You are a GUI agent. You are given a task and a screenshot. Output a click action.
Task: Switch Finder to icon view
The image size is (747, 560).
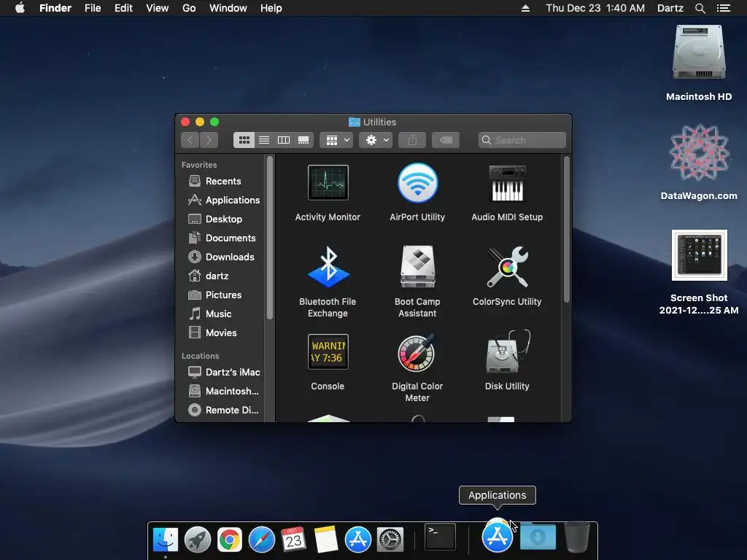click(244, 140)
